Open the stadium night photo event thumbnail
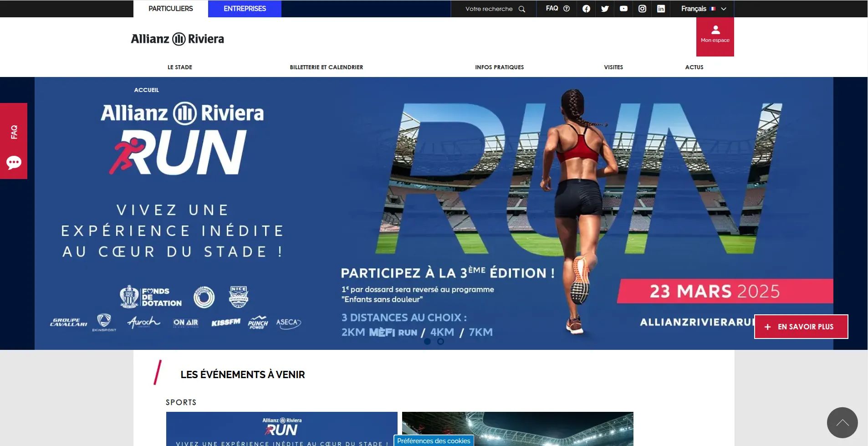The image size is (868, 446). (x=518, y=429)
